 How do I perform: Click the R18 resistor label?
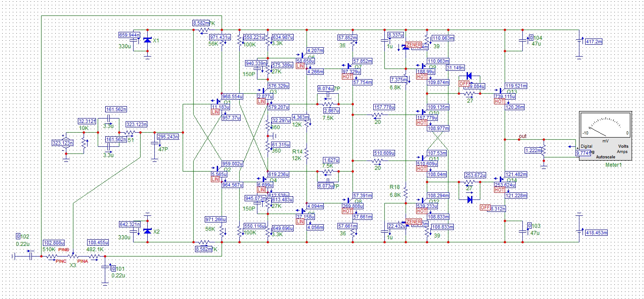tap(395, 187)
